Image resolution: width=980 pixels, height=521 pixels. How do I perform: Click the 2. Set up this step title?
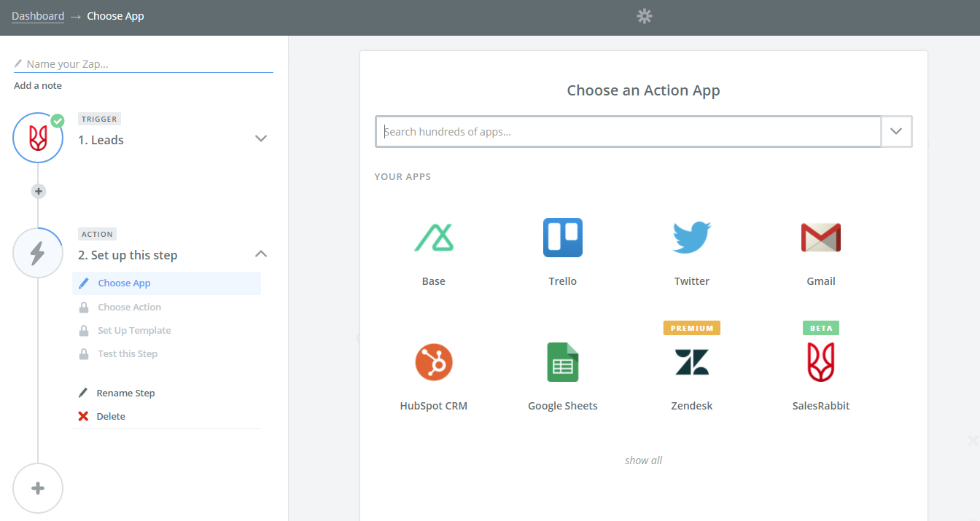click(x=128, y=255)
